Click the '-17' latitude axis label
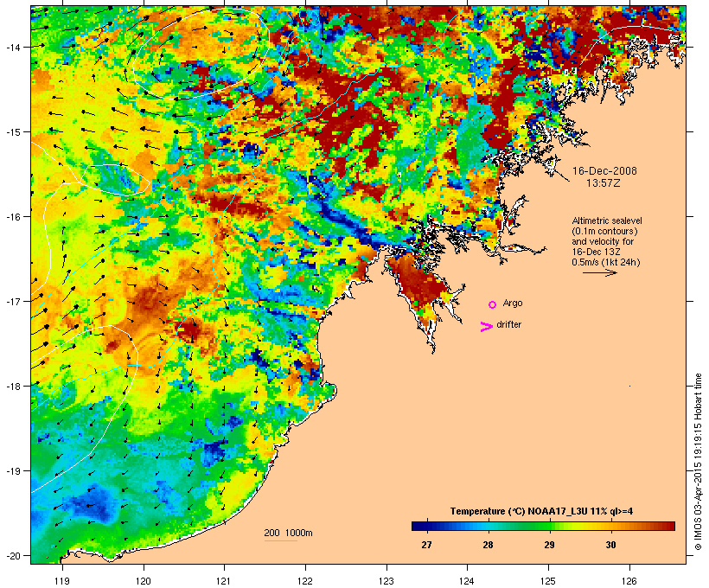 (x=12, y=301)
